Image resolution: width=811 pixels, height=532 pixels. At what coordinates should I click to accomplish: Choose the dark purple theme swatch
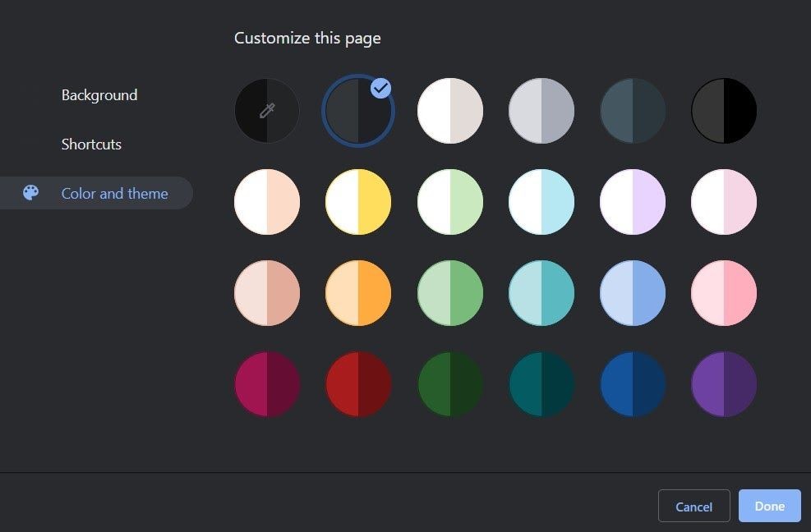[724, 384]
